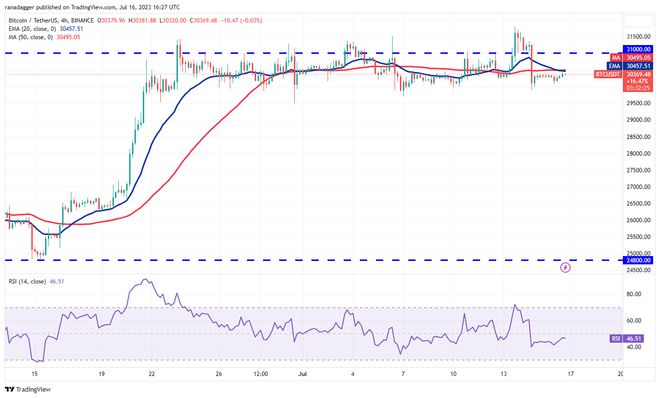Click the TradingView logo at bottom left
This screenshot has height=398, width=660.
pyautogui.click(x=28, y=390)
